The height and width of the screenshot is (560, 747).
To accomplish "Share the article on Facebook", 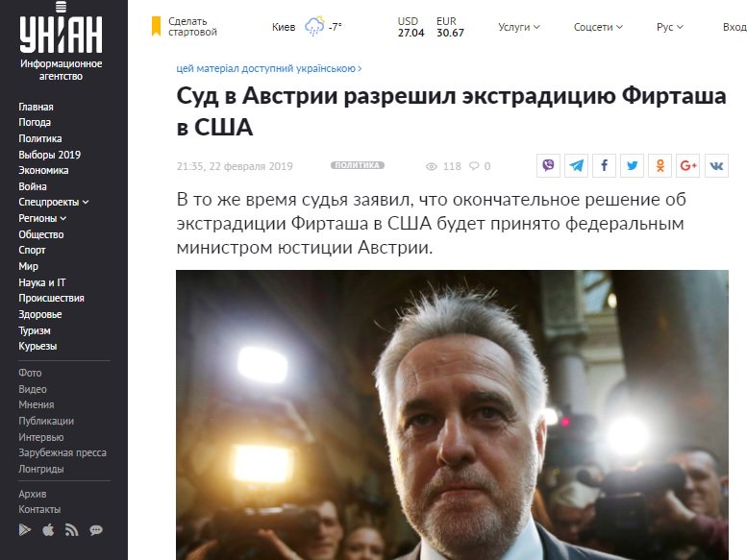I will click(604, 165).
